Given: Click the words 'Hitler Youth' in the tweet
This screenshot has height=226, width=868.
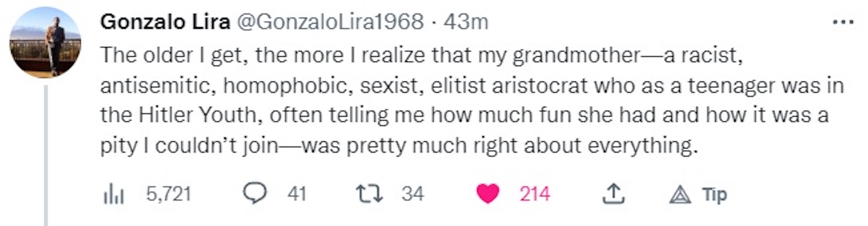Looking at the screenshot, I should [x=198, y=115].
